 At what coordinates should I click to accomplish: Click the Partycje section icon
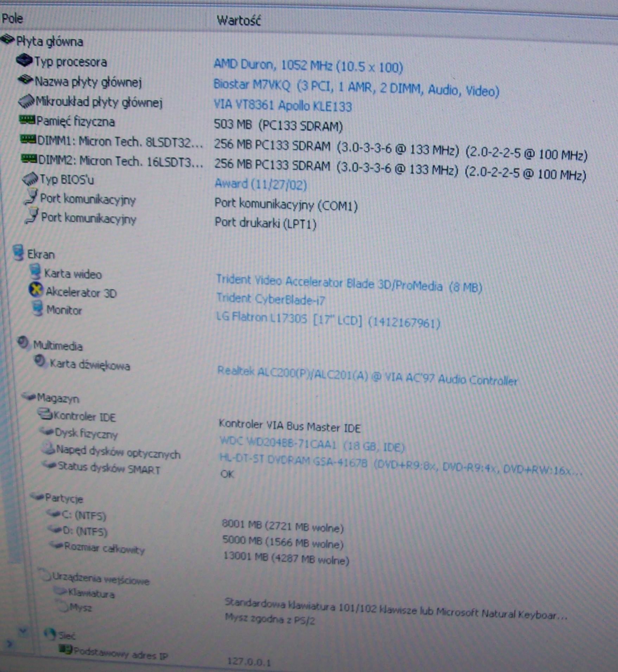pyautogui.click(x=37, y=497)
